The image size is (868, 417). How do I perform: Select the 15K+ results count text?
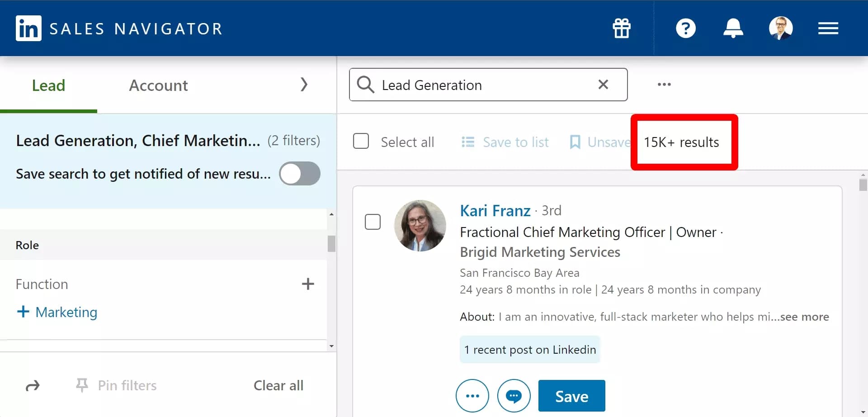pos(681,142)
